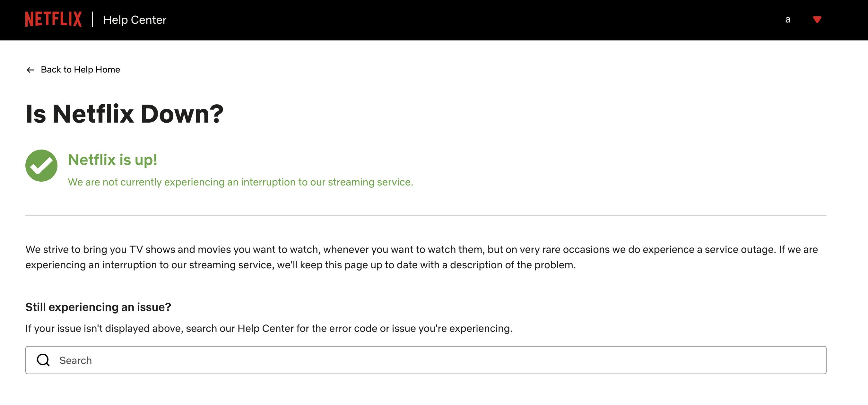Click the 'If your issue isn't displayed' text
Viewport: 868px width, 405px height.
[x=269, y=328]
